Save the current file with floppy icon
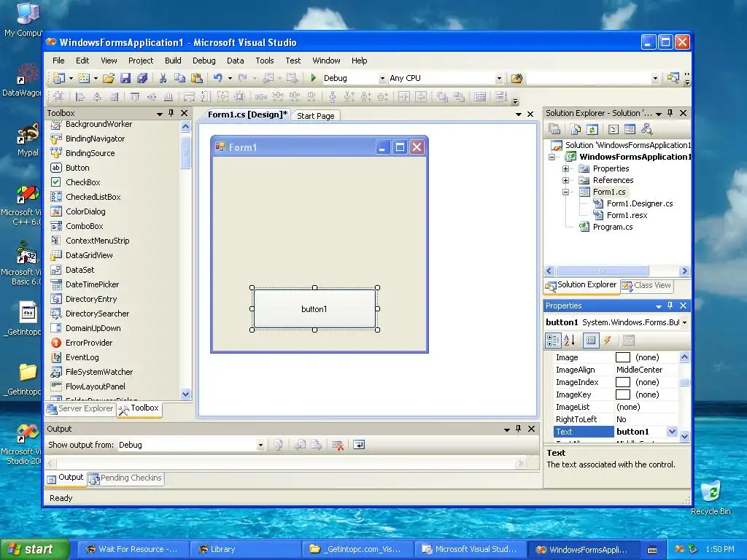The width and height of the screenshot is (747, 560). [125, 78]
